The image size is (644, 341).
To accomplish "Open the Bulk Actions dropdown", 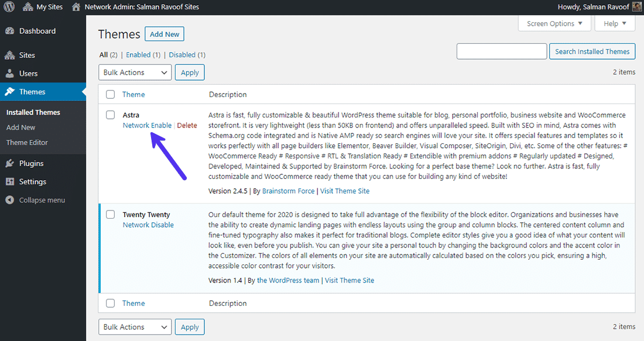I will 135,72.
